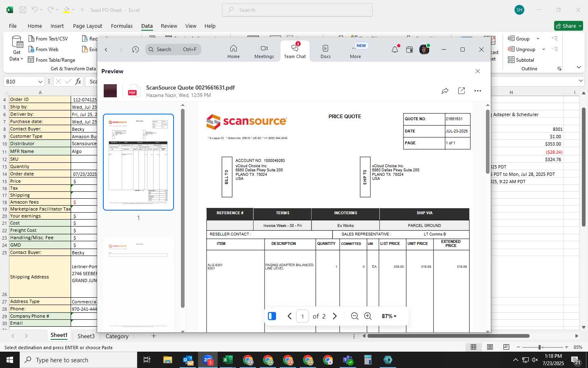Click the Zoom search field
Screen dimensions: 588x368
(173, 49)
